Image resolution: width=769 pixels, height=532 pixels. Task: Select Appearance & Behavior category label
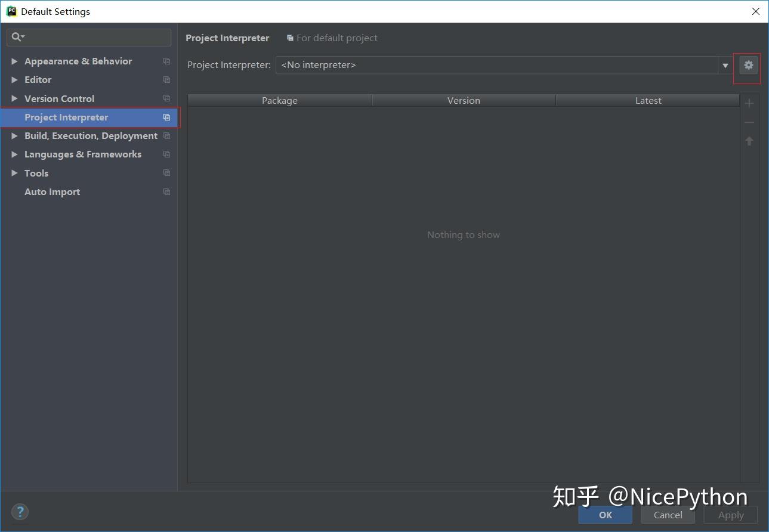tap(78, 61)
